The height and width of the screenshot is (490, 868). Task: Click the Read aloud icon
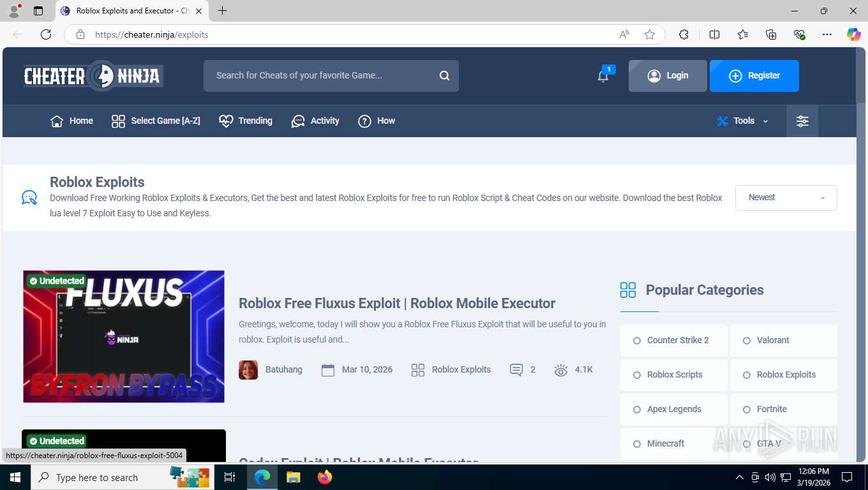pos(624,34)
